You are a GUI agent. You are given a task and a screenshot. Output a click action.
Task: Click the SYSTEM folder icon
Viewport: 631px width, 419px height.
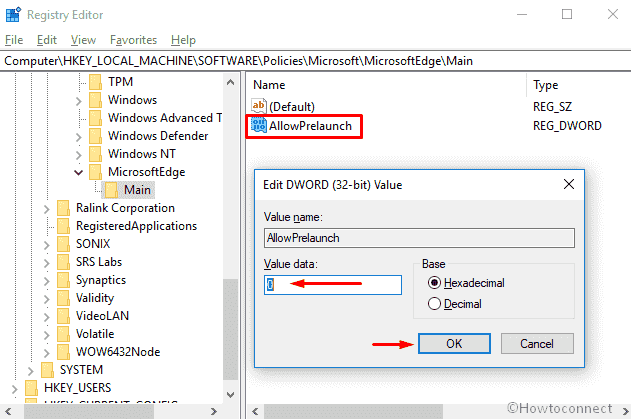tap(47, 370)
